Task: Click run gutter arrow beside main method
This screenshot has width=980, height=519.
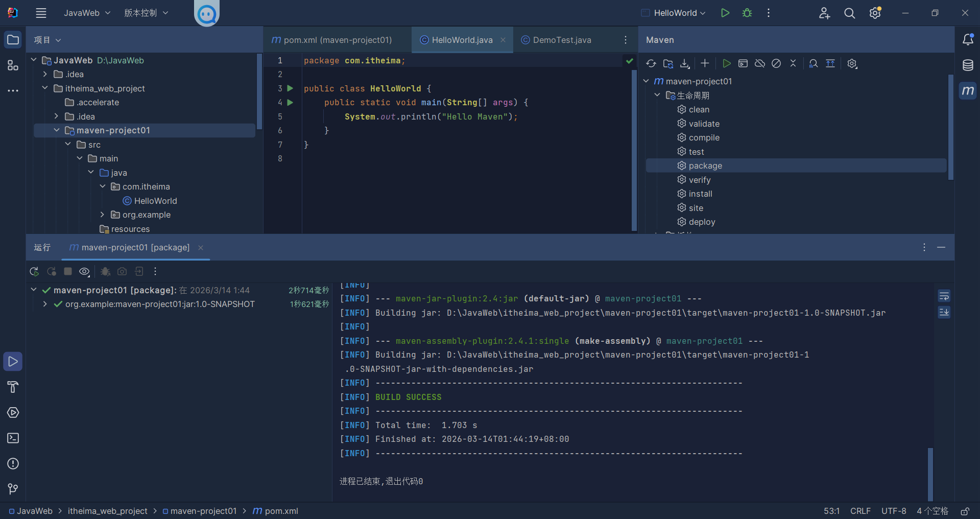Action: [290, 102]
